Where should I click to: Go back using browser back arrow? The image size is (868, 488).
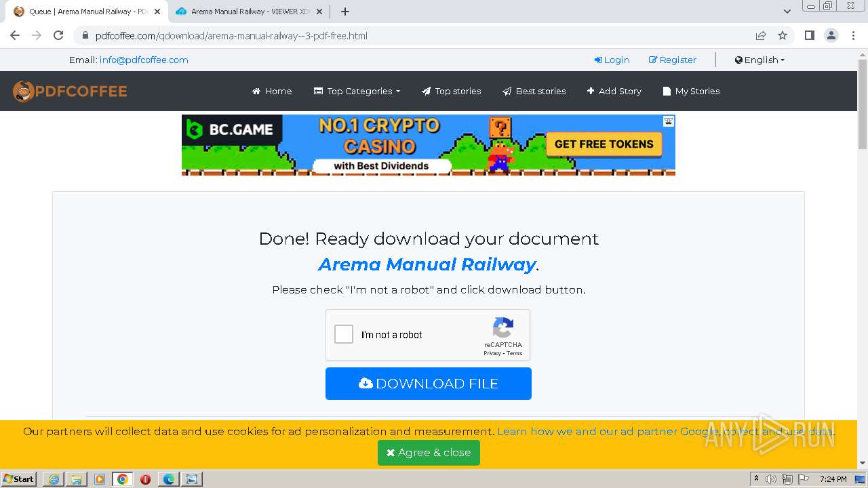point(15,36)
